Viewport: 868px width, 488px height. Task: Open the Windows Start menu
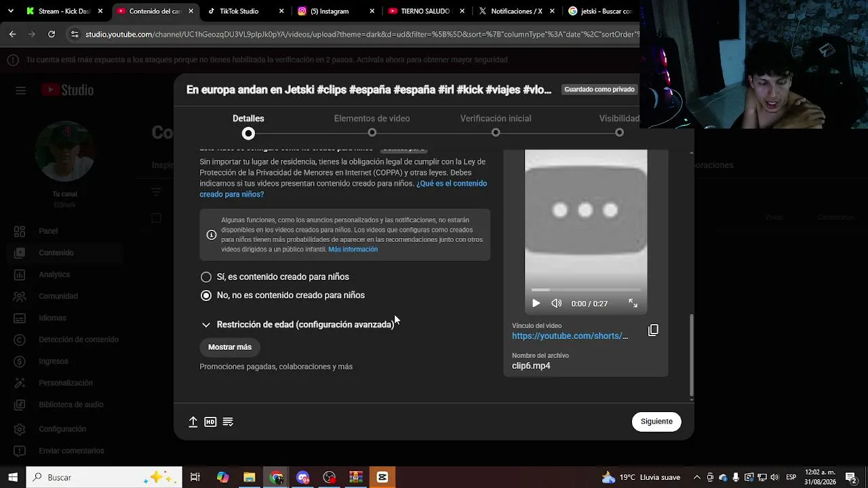point(12,477)
